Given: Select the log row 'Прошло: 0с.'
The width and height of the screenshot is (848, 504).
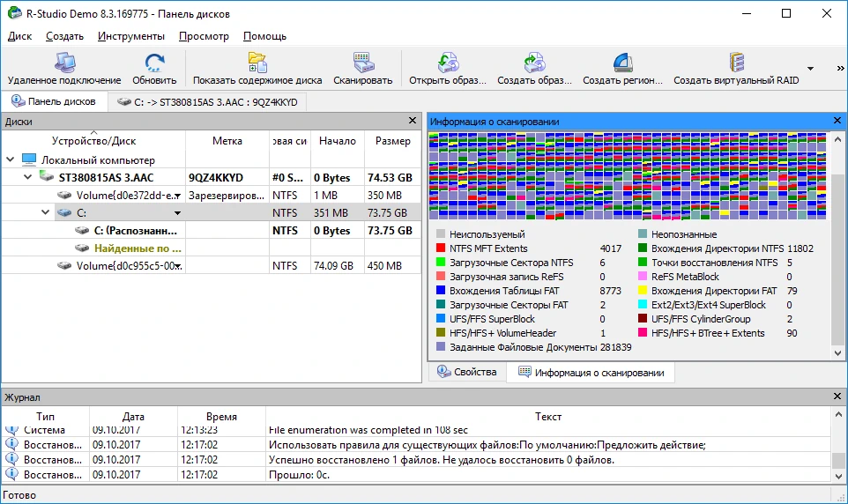Looking at the screenshot, I should pyautogui.click(x=416, y=475).
